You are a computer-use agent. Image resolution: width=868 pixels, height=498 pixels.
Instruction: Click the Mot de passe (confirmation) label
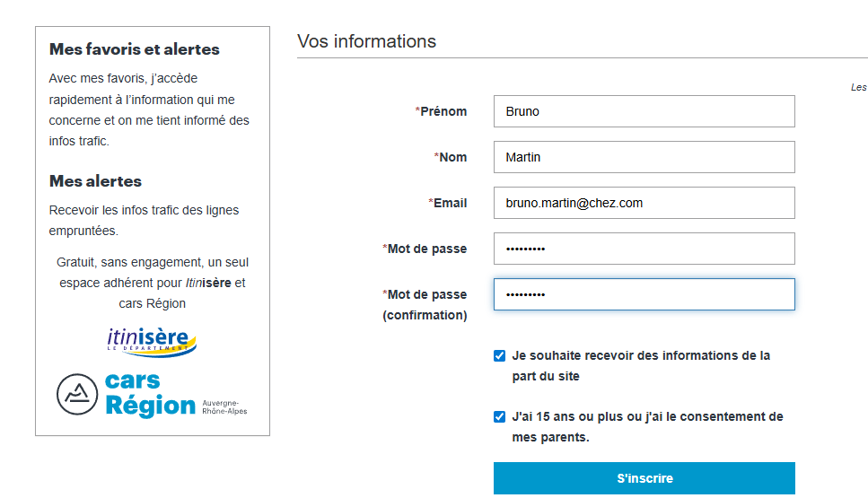point(426,304)
